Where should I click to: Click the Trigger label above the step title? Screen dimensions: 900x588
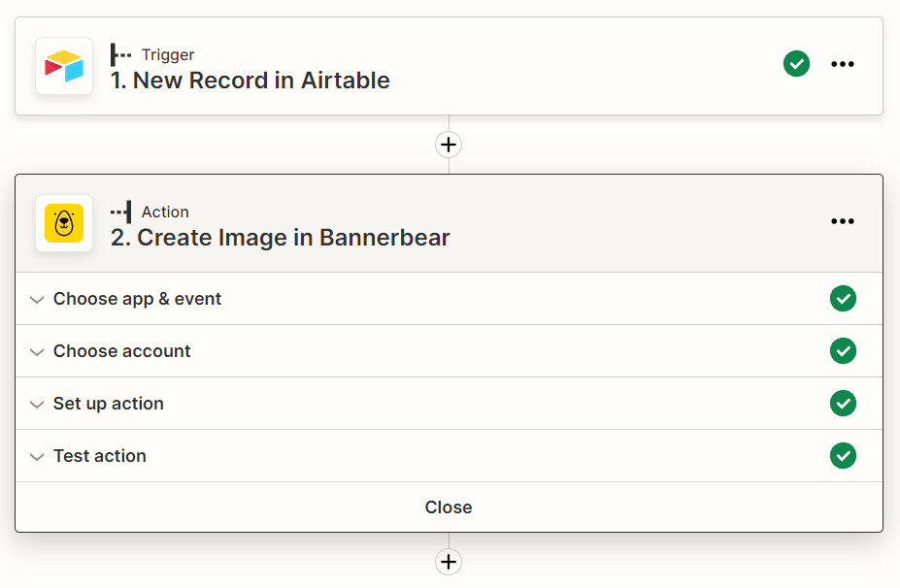click(x=167, y=54)
